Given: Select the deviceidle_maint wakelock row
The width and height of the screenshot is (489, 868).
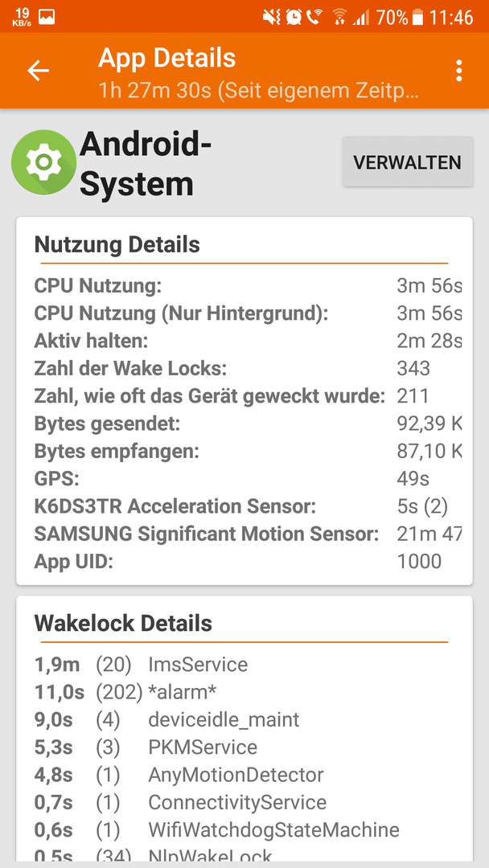Looking at the screenshot, I should (x=244, y=719).
